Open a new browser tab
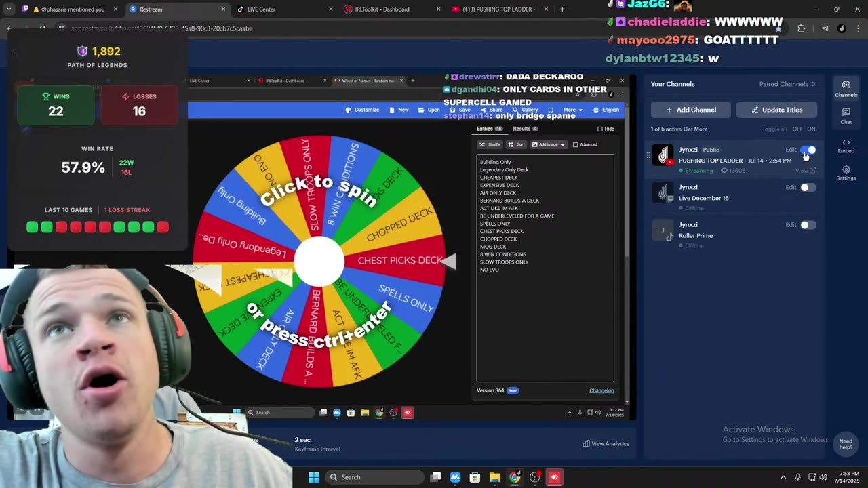The width and height of the screenshot is (868, 488). coord(562,9)
